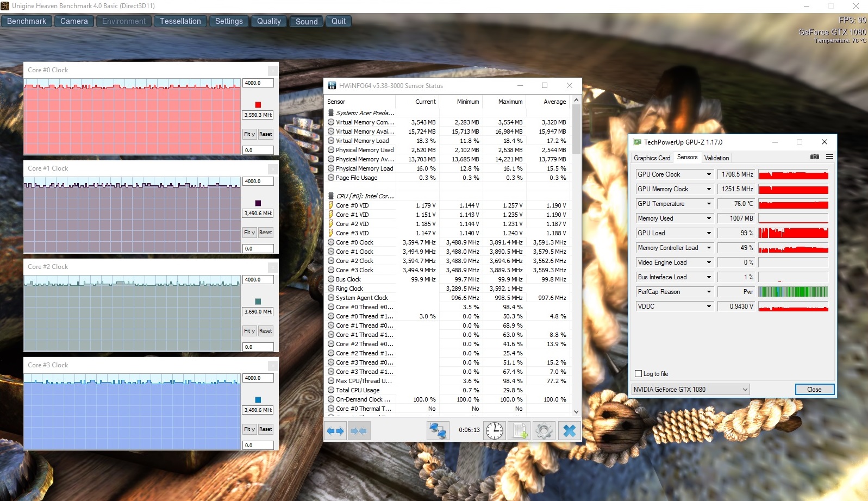Close HWiNFO sensors with blue X icon

(x=569, y=431)
